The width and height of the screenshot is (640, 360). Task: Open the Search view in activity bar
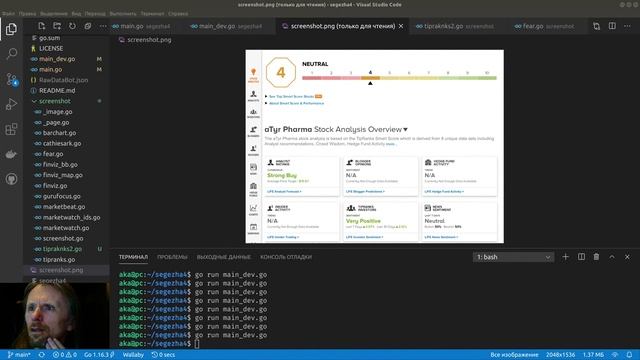tap(11, 53)
